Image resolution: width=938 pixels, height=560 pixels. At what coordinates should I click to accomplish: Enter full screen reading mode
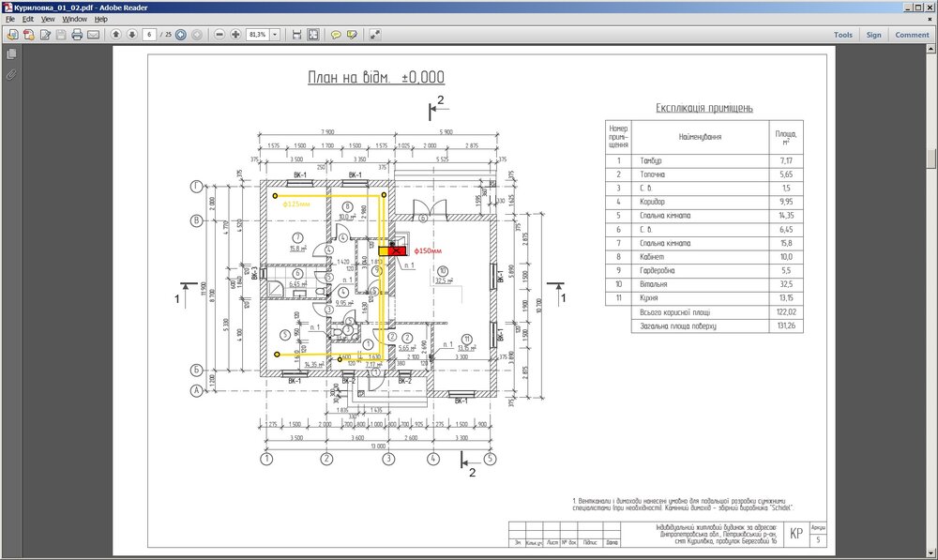point(374,34)
